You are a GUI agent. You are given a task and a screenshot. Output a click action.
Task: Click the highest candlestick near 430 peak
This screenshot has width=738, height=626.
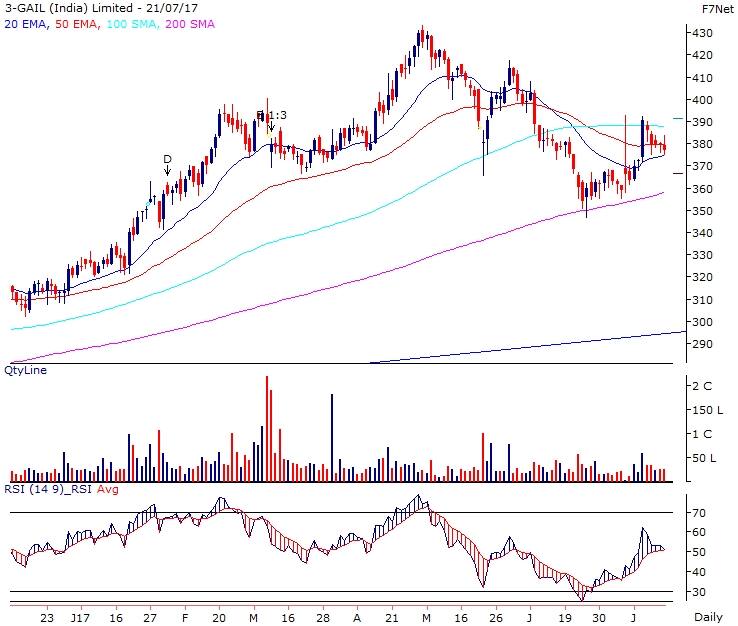422,35
